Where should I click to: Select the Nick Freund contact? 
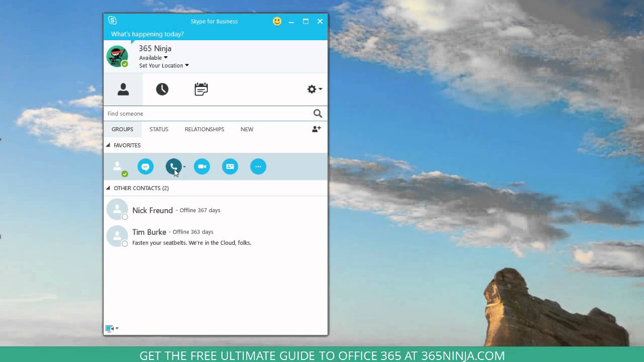[215, 210]
